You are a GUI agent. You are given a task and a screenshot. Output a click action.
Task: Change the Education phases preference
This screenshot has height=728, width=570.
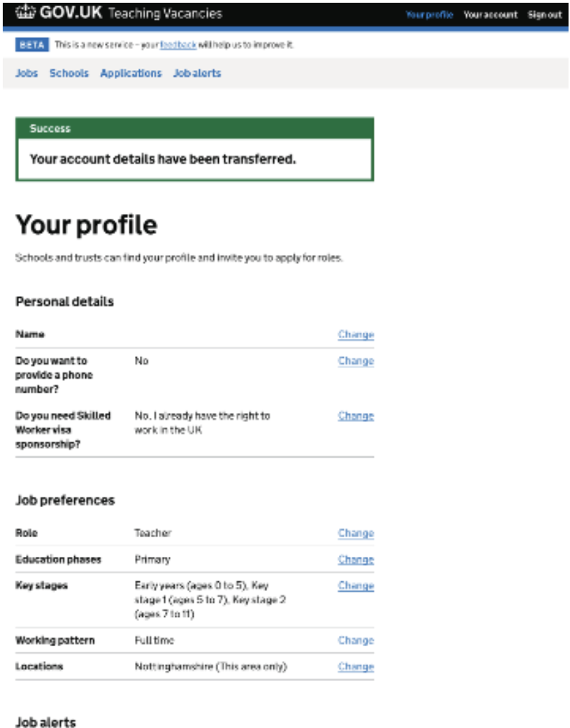[355, 560]
